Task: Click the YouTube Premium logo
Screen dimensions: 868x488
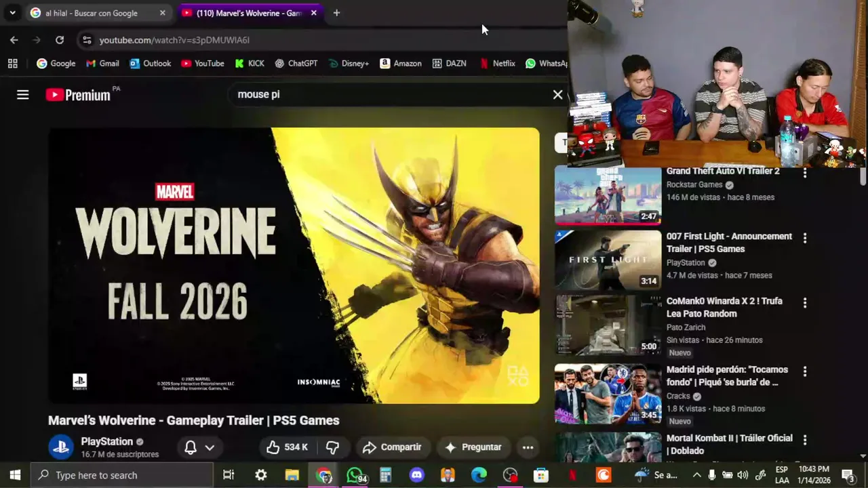Action: (x=79, y=95)
